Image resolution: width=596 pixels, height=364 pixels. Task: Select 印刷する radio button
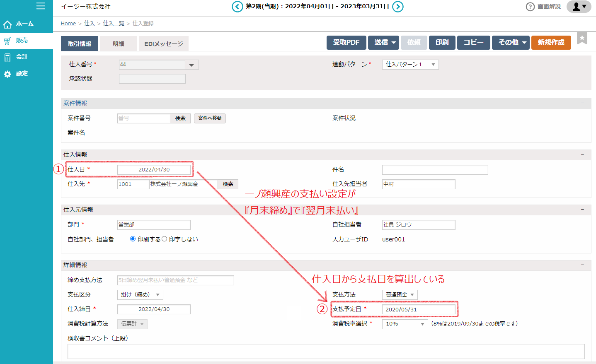133,239
